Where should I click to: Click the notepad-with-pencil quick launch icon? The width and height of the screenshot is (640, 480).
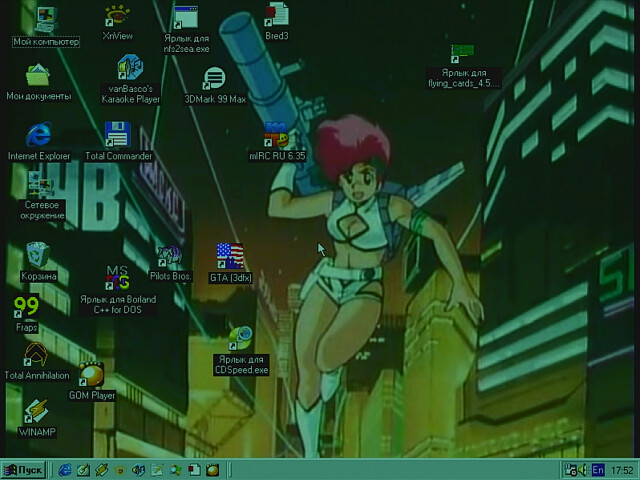point(157,470)
